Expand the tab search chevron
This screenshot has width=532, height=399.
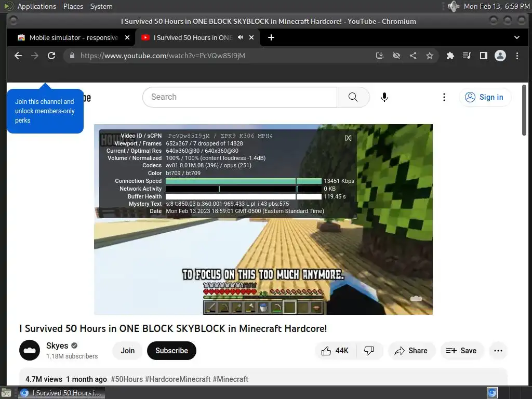(517, 37)
